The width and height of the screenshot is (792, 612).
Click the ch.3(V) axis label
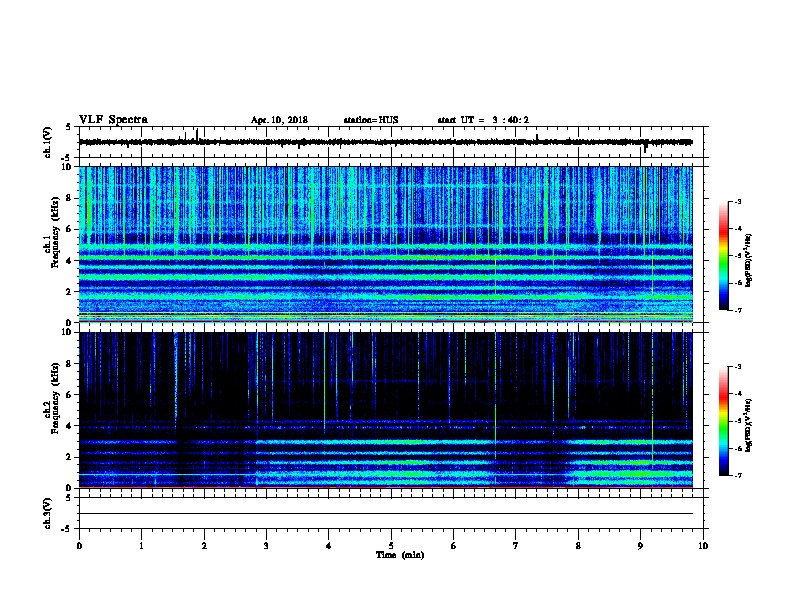coord(47,514)
